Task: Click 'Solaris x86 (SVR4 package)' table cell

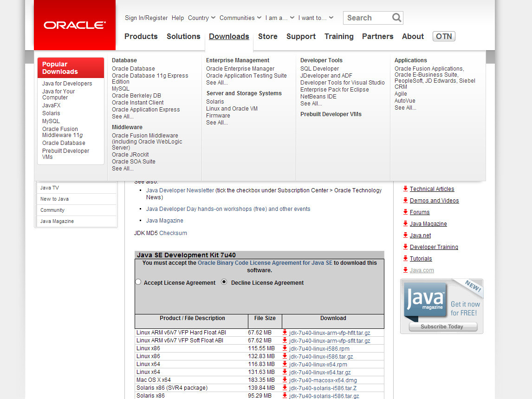Action: [172, 388]
